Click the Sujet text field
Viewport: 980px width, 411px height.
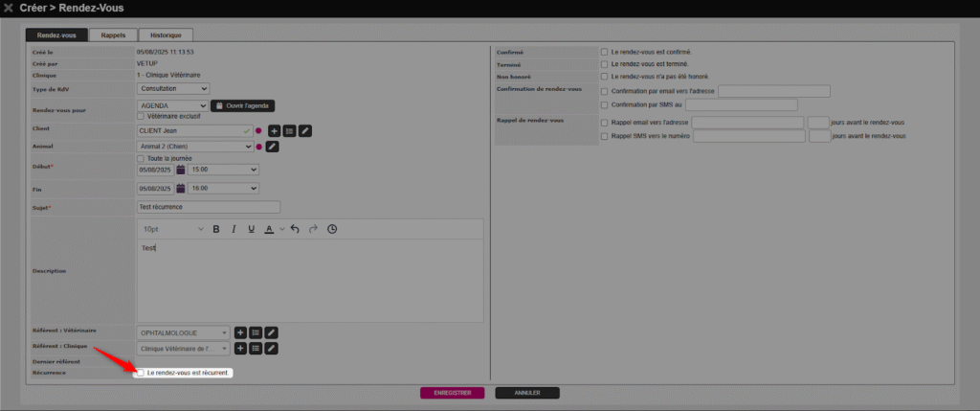209,207
